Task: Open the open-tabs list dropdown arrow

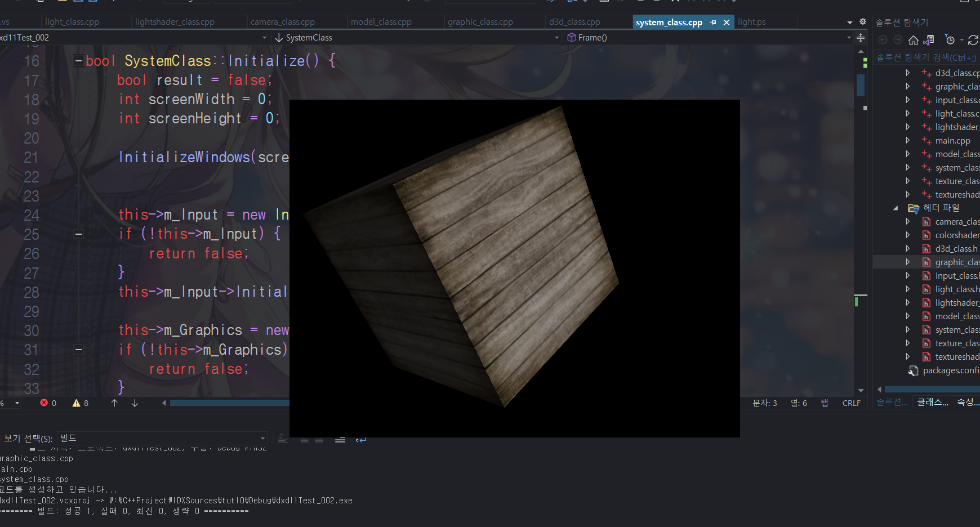Action: click(850, 23)
